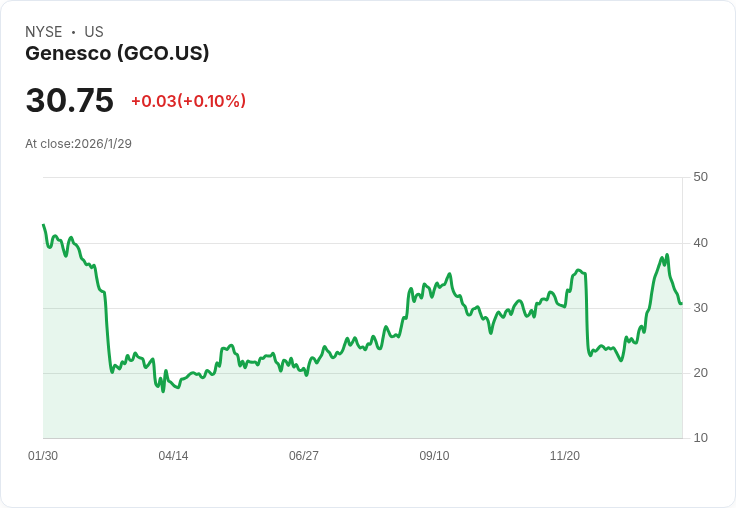This screenshot has width=736, height=508.
Task: Select the 01/30 date on x-axis
Action: [43, 456]
